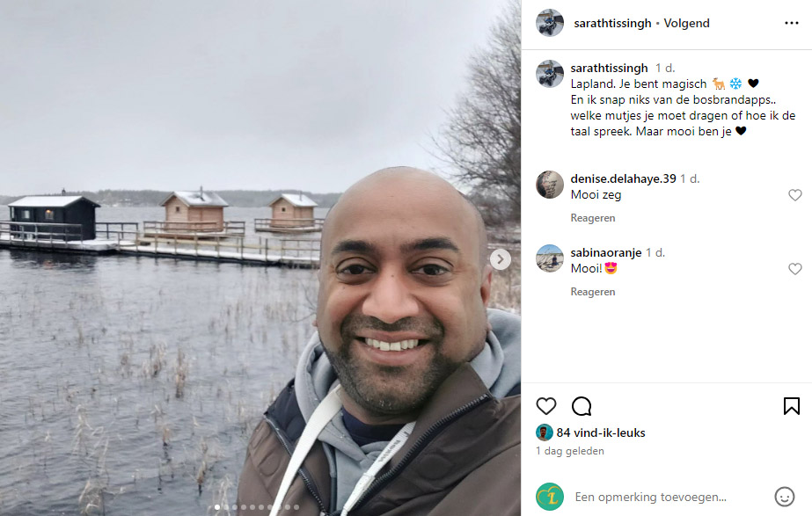
Task: Open comments with the speech bubble icon
Action: click(582, 406)
